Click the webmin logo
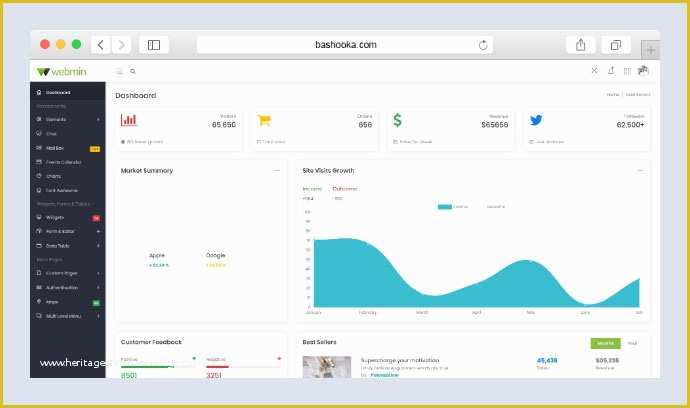The height and width of the screenshot is (408, 690). [62, 71]
